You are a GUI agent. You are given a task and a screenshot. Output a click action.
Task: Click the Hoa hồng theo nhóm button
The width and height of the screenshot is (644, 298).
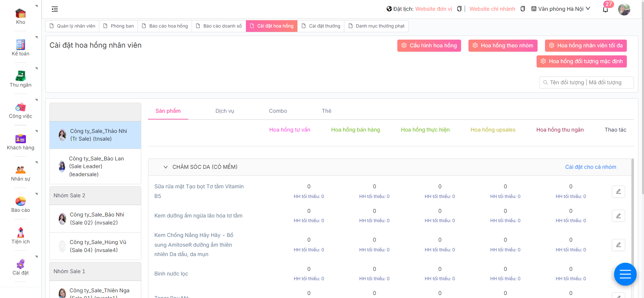(x=503, y=46)
